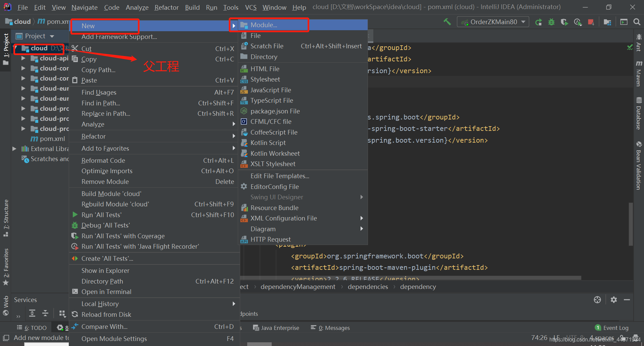Click the Build project hammer icon
The image size is (644, 346).
[x=447, y=22]
